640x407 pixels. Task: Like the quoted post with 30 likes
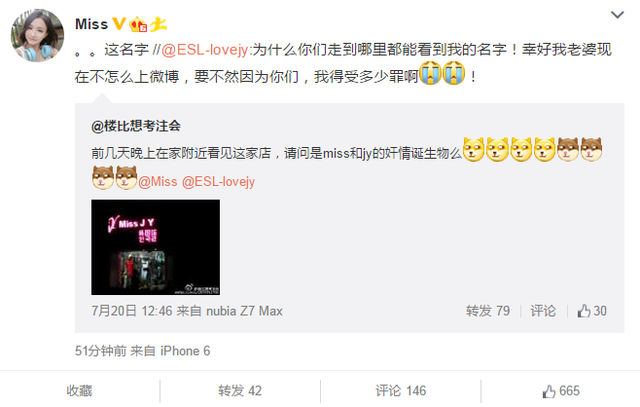(x=592, y=311)
